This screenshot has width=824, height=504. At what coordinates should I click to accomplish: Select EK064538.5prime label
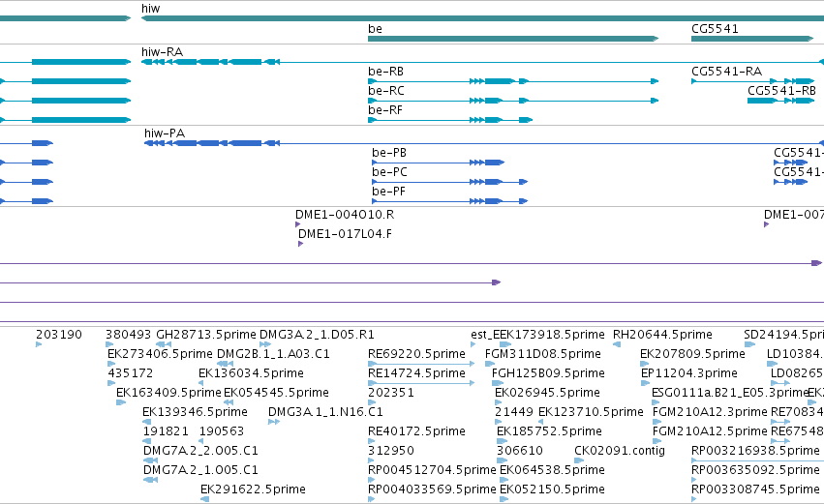tap(552, 470)
